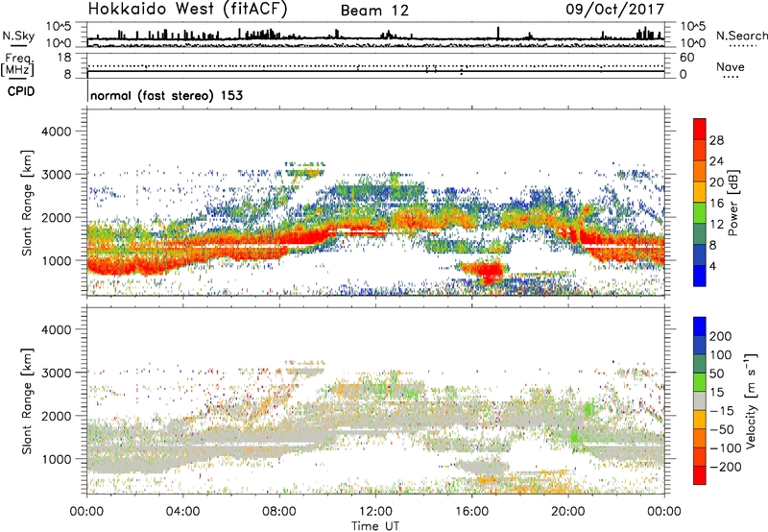Click power colorbar tick '28'
Viewport: 768px width, 532px height.
click(716, 140)
